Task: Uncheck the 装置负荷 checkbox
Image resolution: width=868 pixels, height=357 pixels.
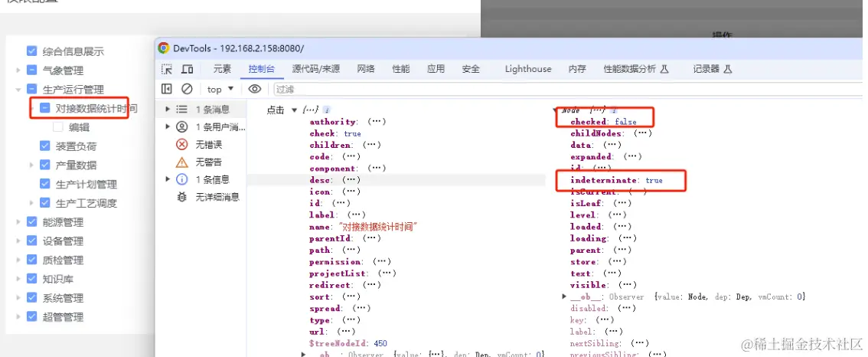Action: [x=45, y=146]
